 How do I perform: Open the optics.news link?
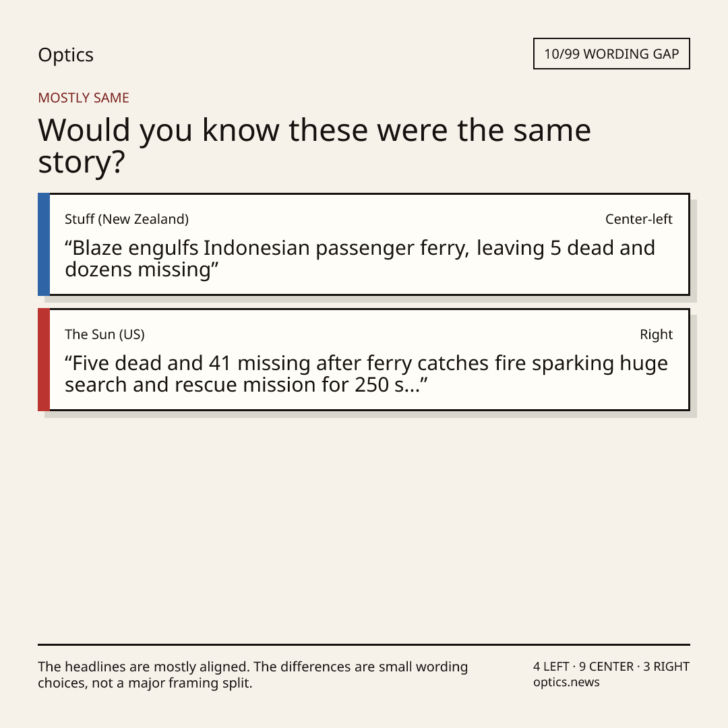point(566,682)
